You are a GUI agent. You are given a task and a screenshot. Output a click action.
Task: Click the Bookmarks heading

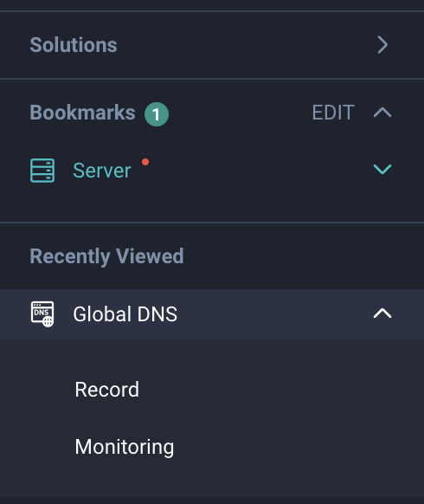[x=82, y=113]
